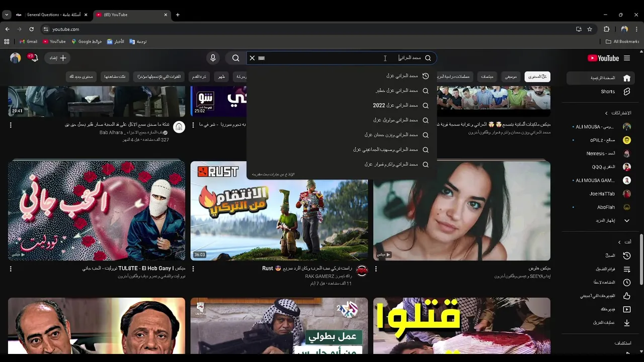Pick suggestion محمد الحراني عزل 2022
The image size is (644, 362).
342,106
